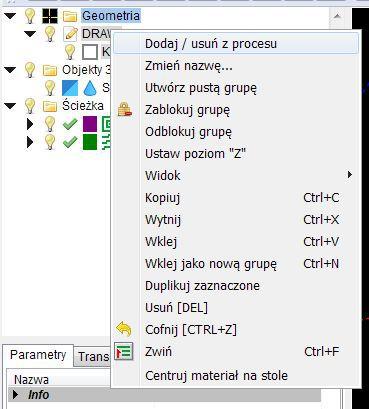Click 'Wklej' in the context menu

235,241
